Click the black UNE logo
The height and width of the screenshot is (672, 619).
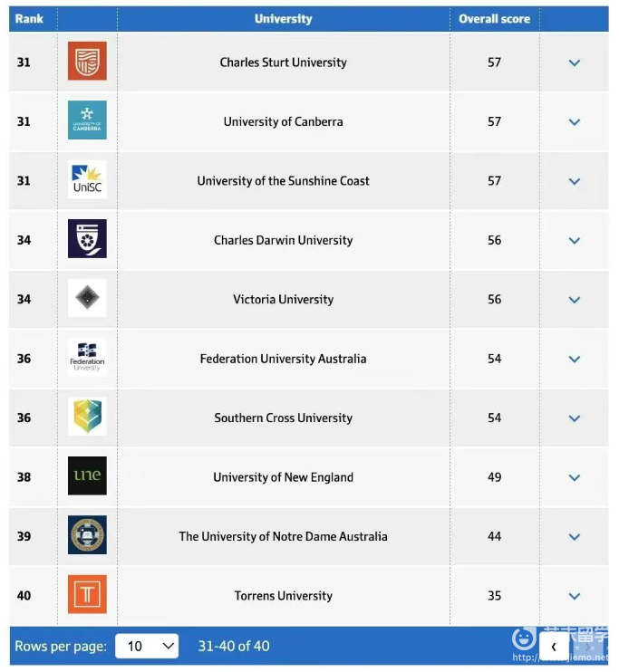tap(87, 476)
